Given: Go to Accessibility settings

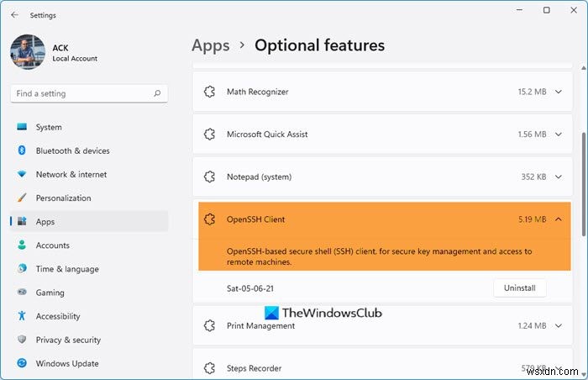Looking at the screenshot, I should [58, 316].
